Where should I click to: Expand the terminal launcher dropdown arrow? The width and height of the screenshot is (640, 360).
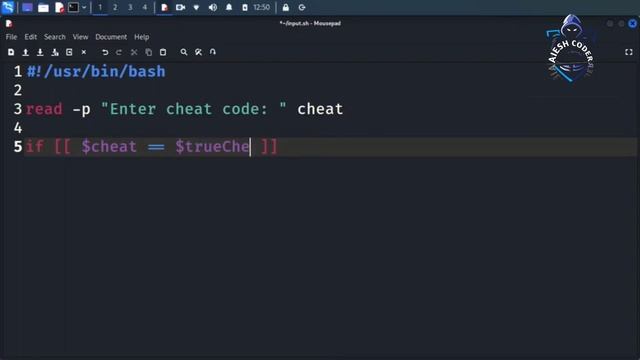(x=84, y=7)
